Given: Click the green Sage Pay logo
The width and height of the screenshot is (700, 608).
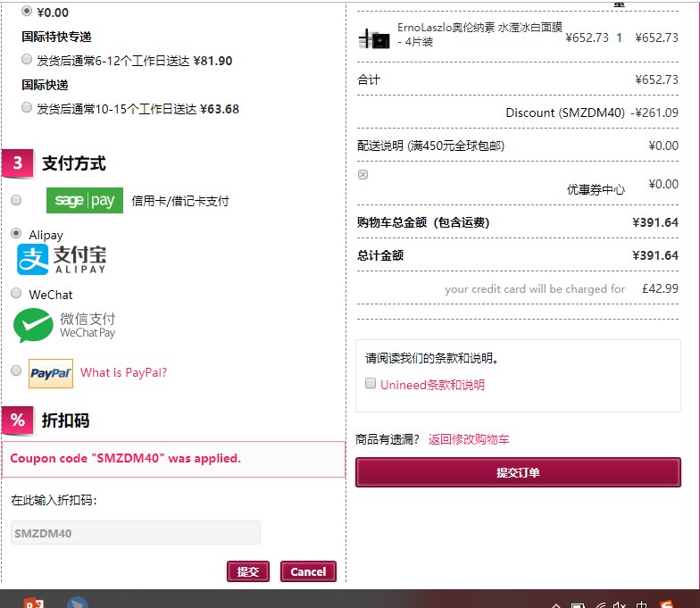Looking at the screenshot, I should tap(84, 200).
